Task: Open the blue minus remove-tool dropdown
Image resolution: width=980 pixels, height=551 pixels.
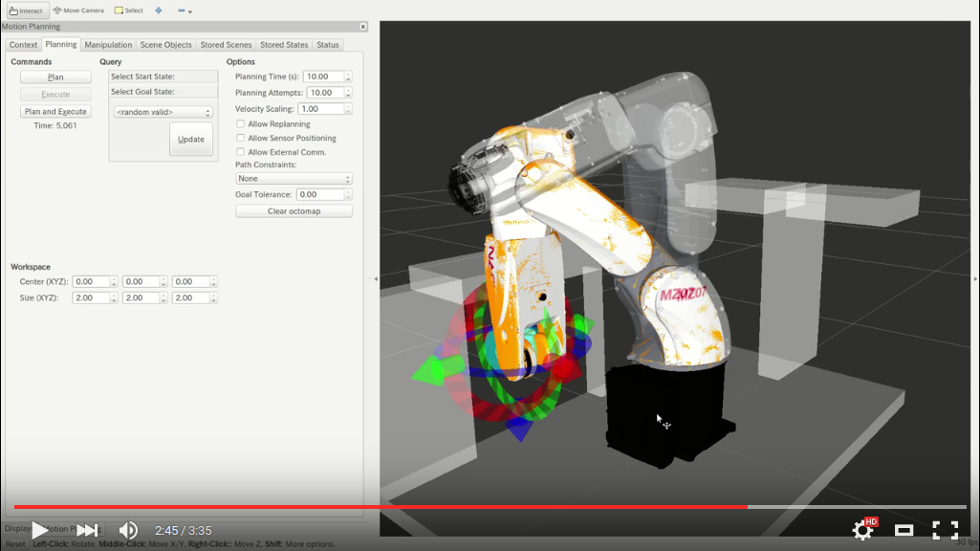Action: tap(185, 11)
